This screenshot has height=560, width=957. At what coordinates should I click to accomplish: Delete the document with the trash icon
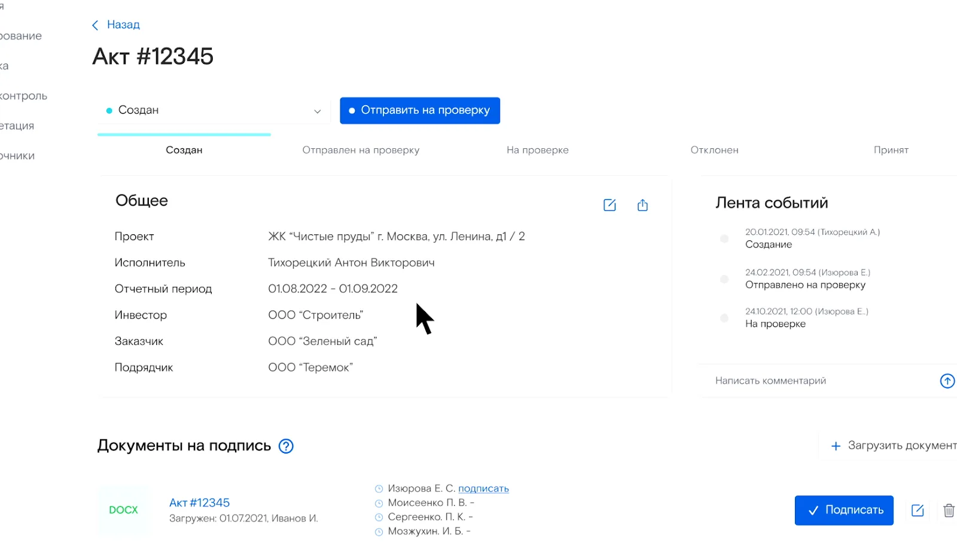coord(949,510)
